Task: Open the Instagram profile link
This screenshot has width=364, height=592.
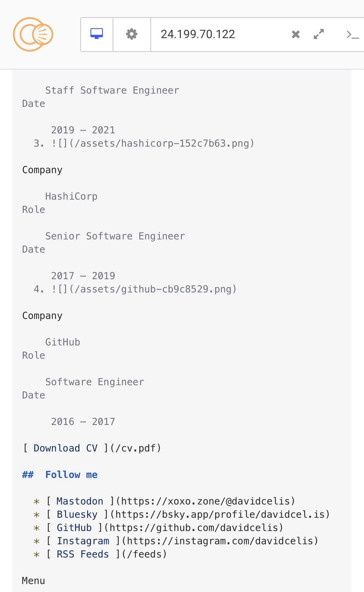Action: coord(83,541)
